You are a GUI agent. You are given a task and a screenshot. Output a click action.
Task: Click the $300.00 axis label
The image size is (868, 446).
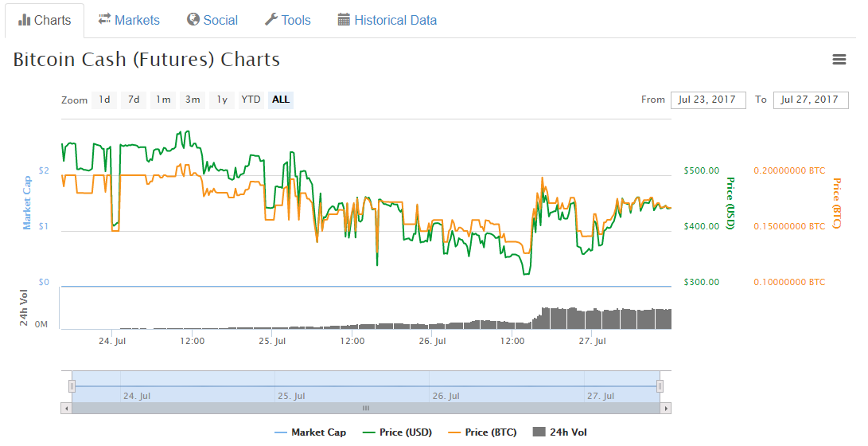[x=702, y=282]
